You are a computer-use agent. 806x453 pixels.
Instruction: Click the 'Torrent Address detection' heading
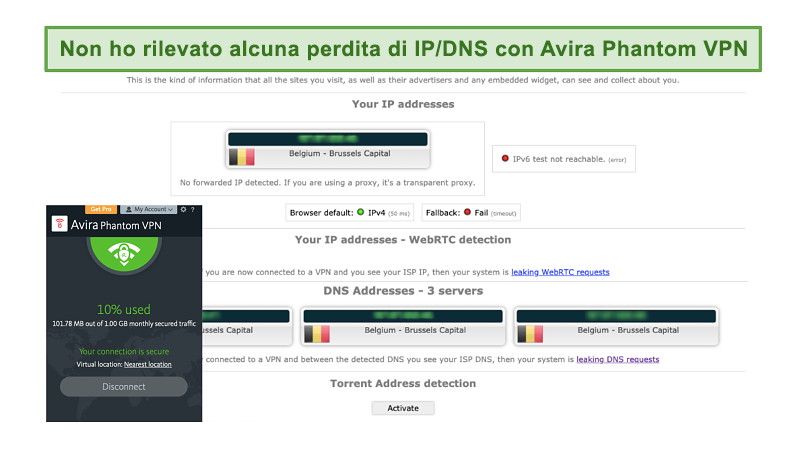[403, 383]
